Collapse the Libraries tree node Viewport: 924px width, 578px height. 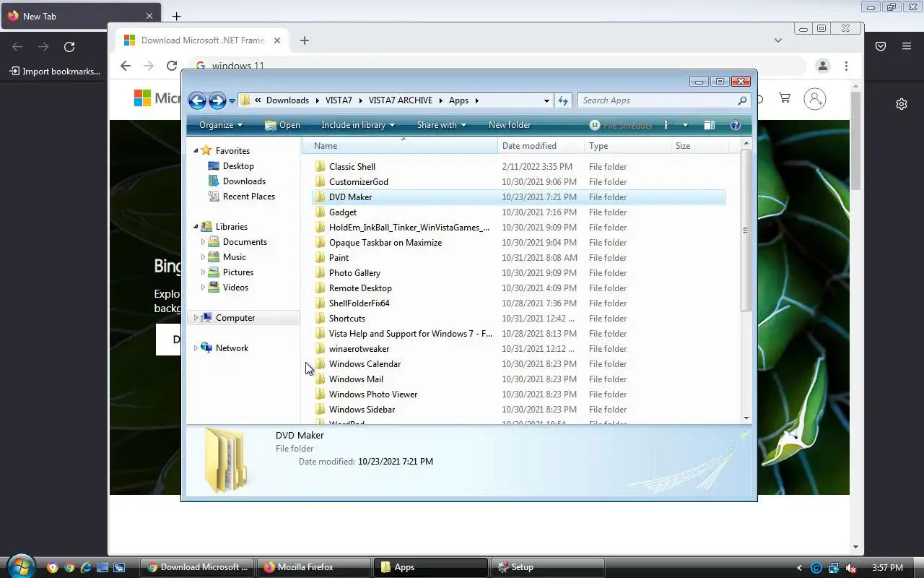(x=196, y=226)
